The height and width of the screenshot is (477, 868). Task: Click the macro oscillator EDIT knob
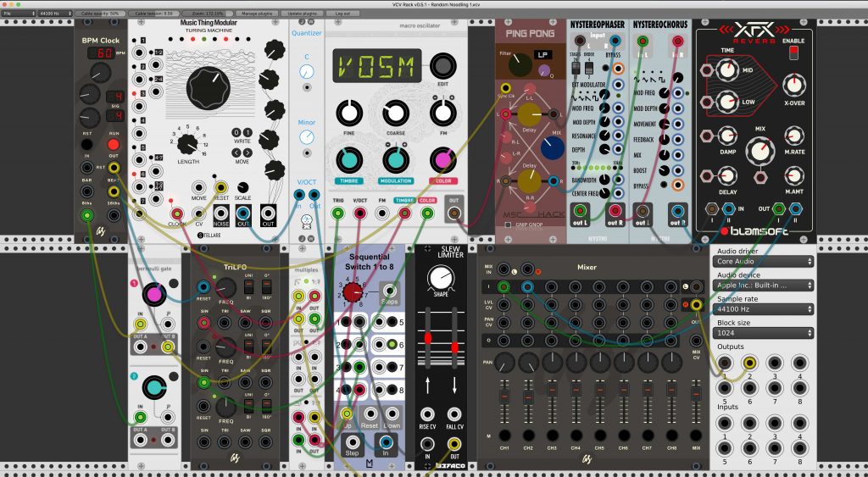442,66
